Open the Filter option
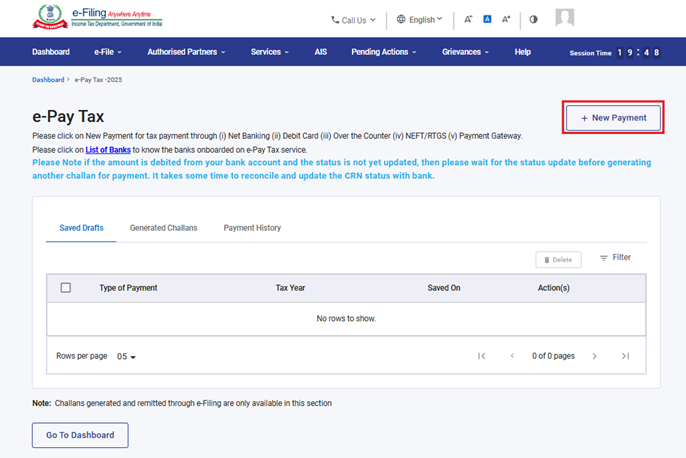686x458 pixels. [x=615, y=258]
